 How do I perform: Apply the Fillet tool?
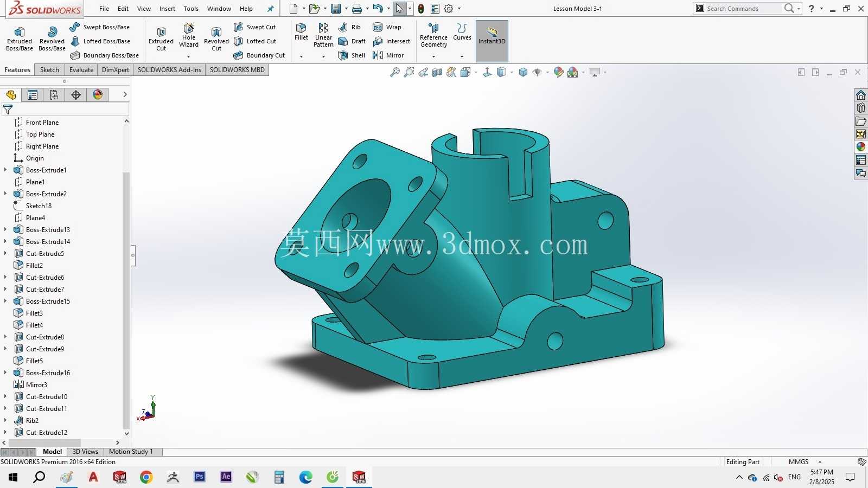tap(301, 32)
